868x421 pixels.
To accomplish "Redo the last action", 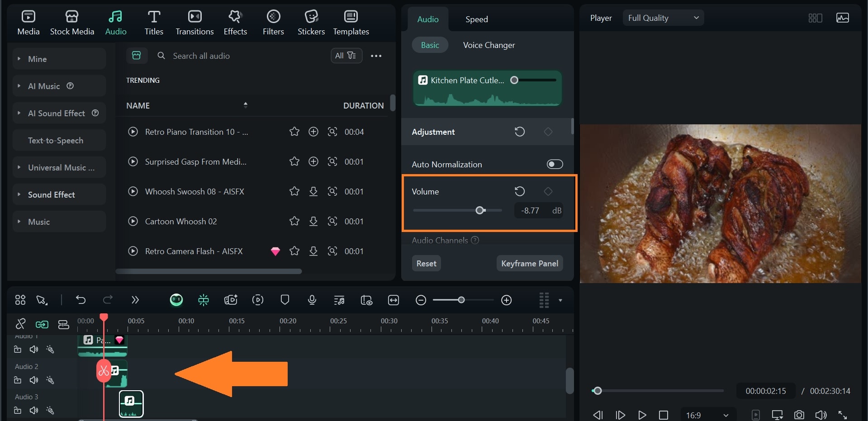I will (108, 300).
